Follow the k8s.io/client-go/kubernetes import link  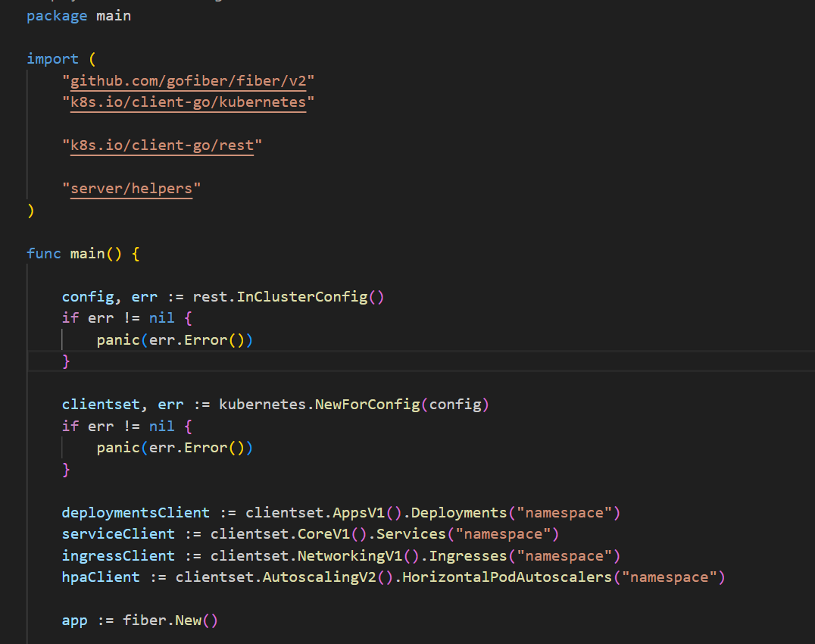[189, 102]
